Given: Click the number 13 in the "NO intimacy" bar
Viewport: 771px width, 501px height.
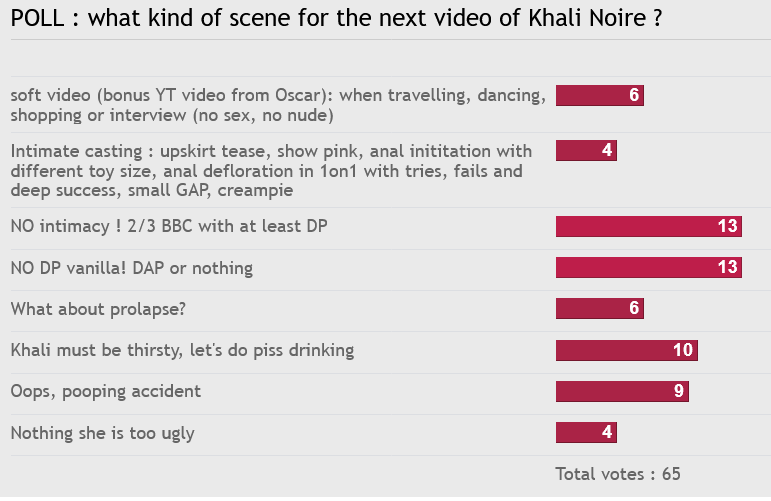Looking at the screenshot, I should (727, 227).
